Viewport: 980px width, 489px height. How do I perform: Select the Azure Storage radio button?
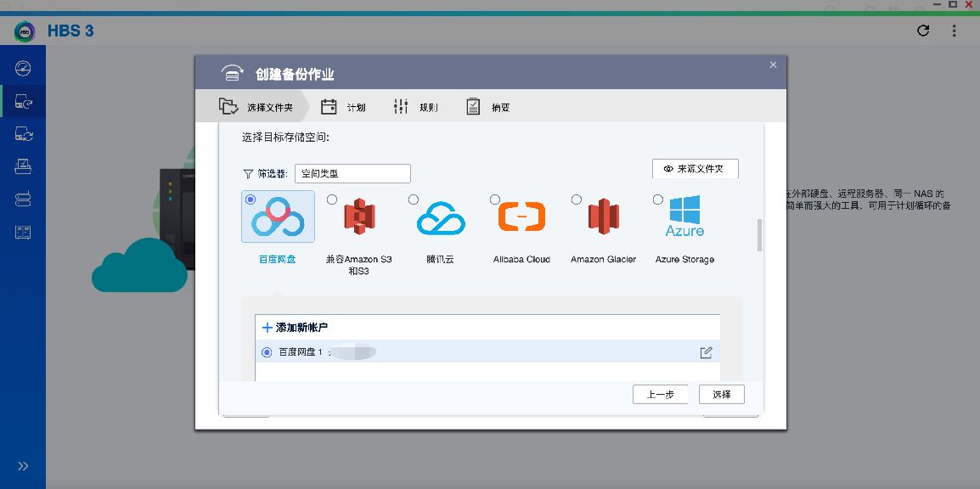657,200
